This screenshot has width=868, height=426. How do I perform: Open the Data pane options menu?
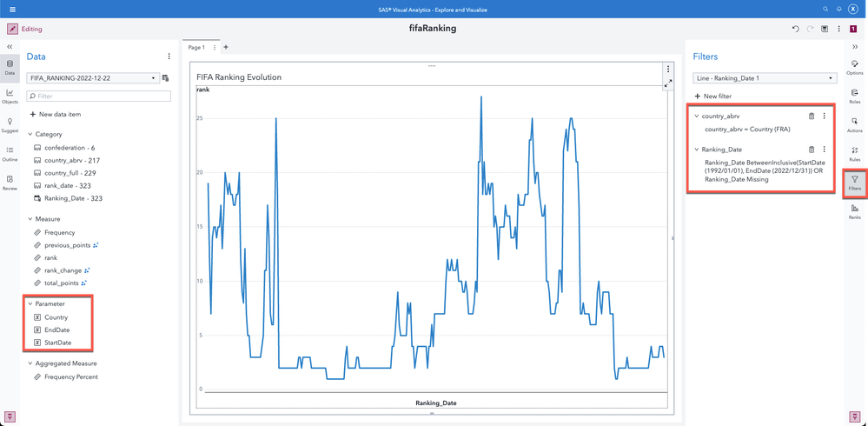tap(169, 57)
